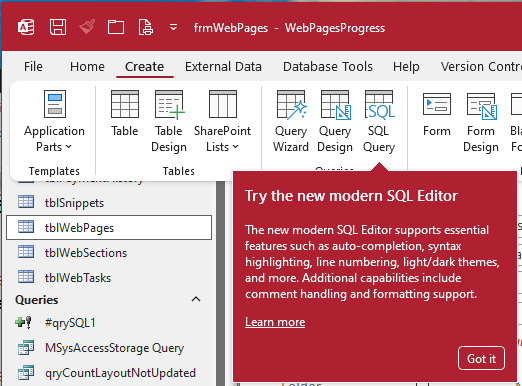Image resolution: width=522 pixels, height=386 pixels.
Task: Select the Create ribbon tab
Action: [x=145, y=67]
